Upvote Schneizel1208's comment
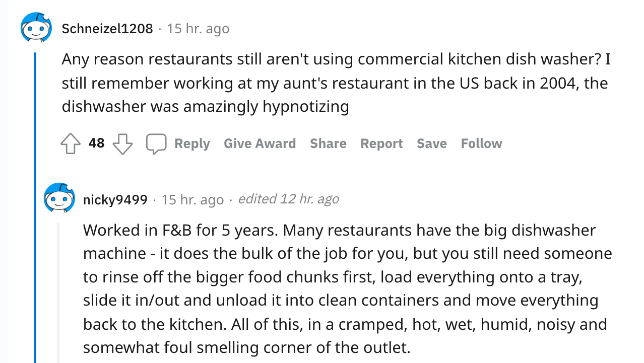The image size is (644, 363). (x=70, y=144)
